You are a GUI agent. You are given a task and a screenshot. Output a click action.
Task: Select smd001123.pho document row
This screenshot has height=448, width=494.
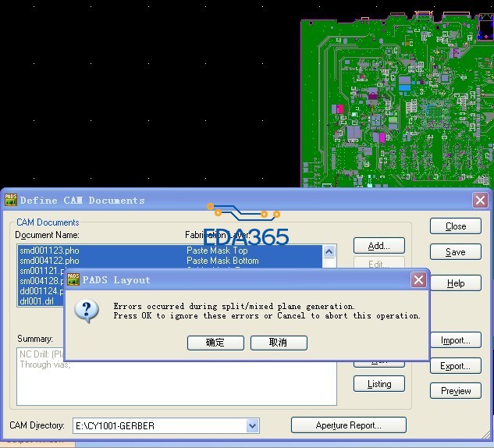(x=170, y=251)
